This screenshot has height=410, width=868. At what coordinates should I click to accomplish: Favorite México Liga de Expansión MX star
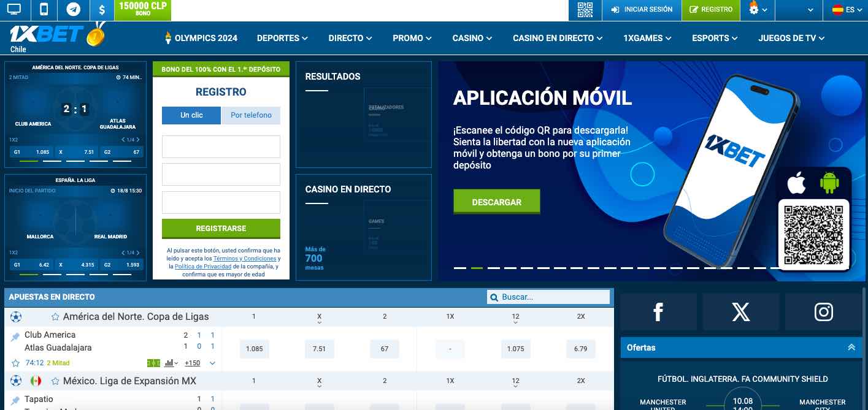[x=55, y=381]
